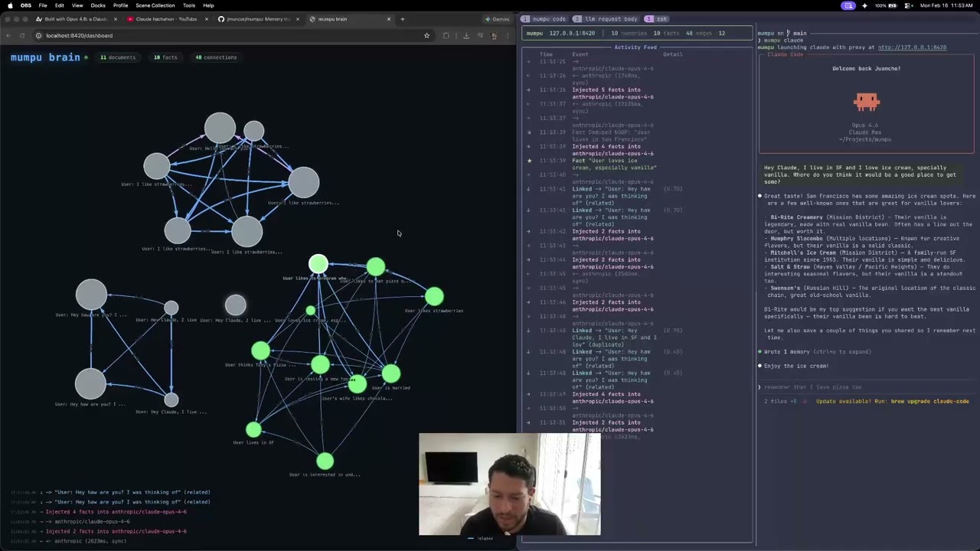The width and height of the screenshot is (980, 551).
Task: Click the '48 connections' badge
Action: tap(216, 57)
